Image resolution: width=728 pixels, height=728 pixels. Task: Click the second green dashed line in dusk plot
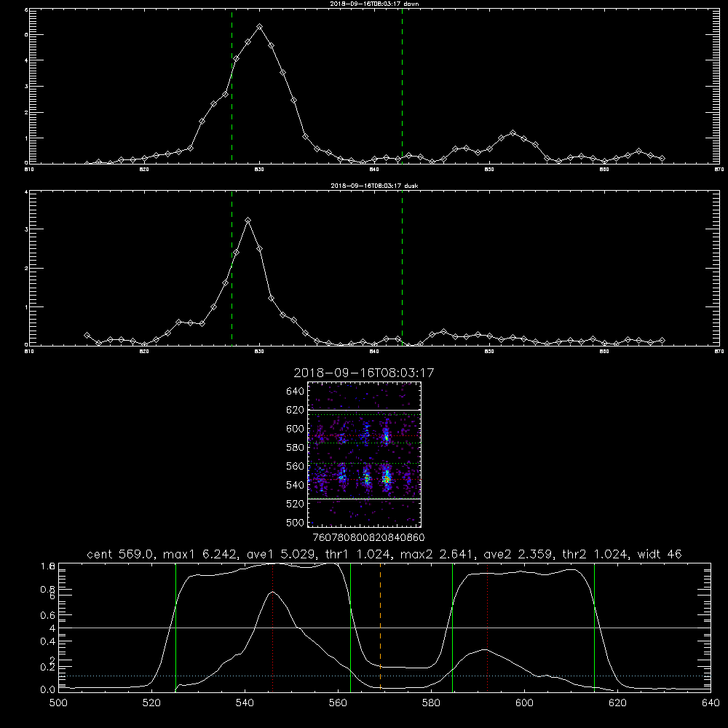click(402, 268)
